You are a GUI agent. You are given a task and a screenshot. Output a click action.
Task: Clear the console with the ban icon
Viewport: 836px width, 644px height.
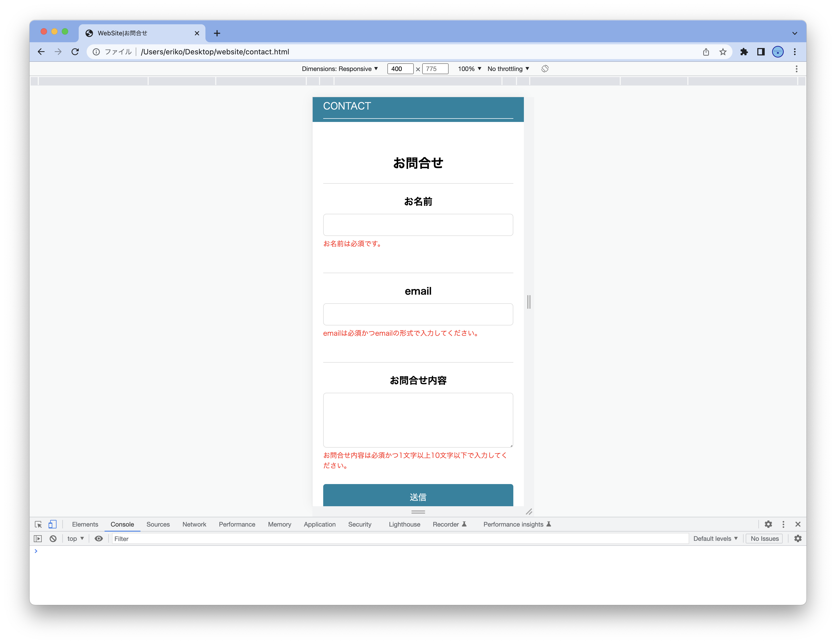pos(53,539)
